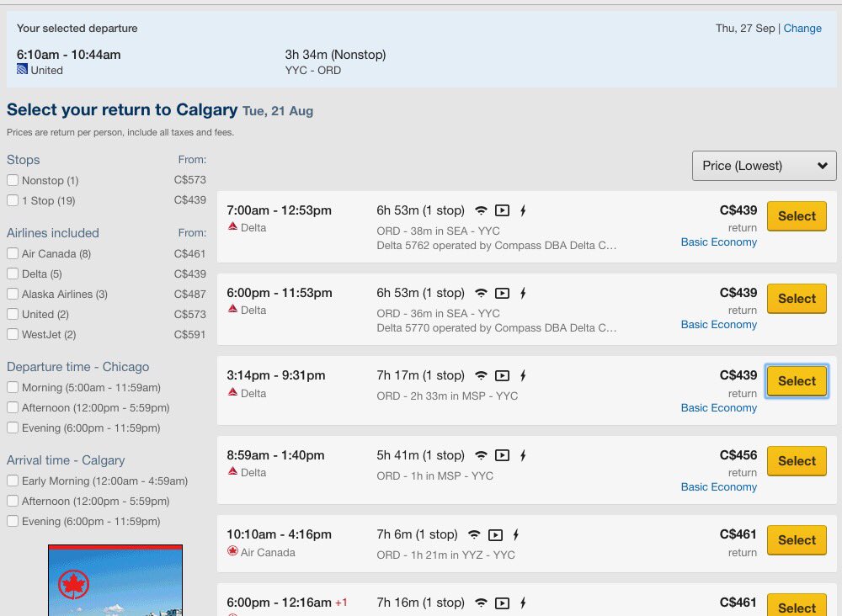Click the Delta logo on 3:14pm flight
Viewport: 842px width, 616px height.
click(232, 392)
